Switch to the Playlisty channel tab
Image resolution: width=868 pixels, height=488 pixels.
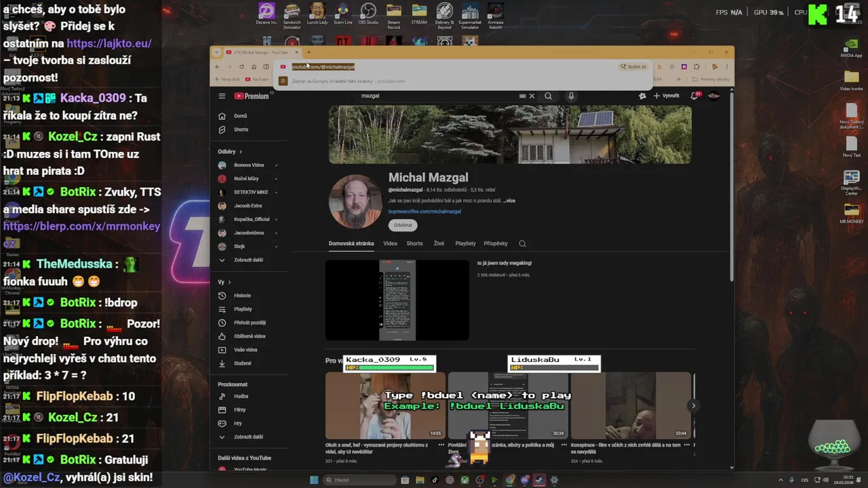coord(465,243)
